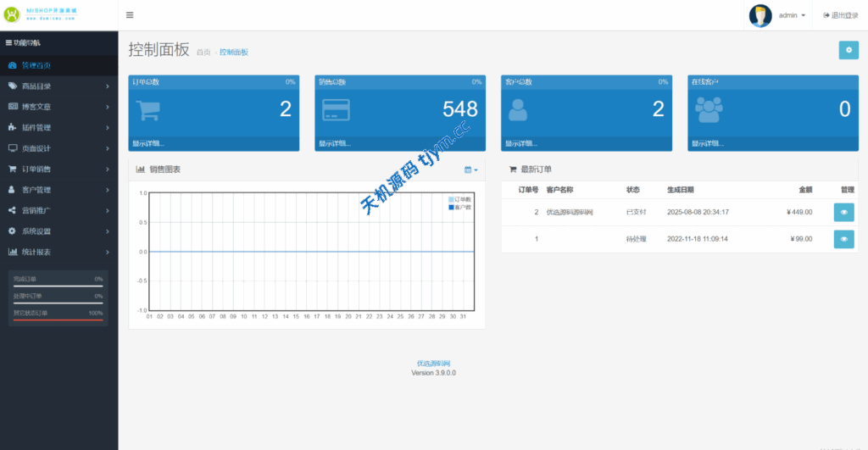Click the ¥99.00 amount cell
This screenshot has width=868, height=450.
(801, 239)
